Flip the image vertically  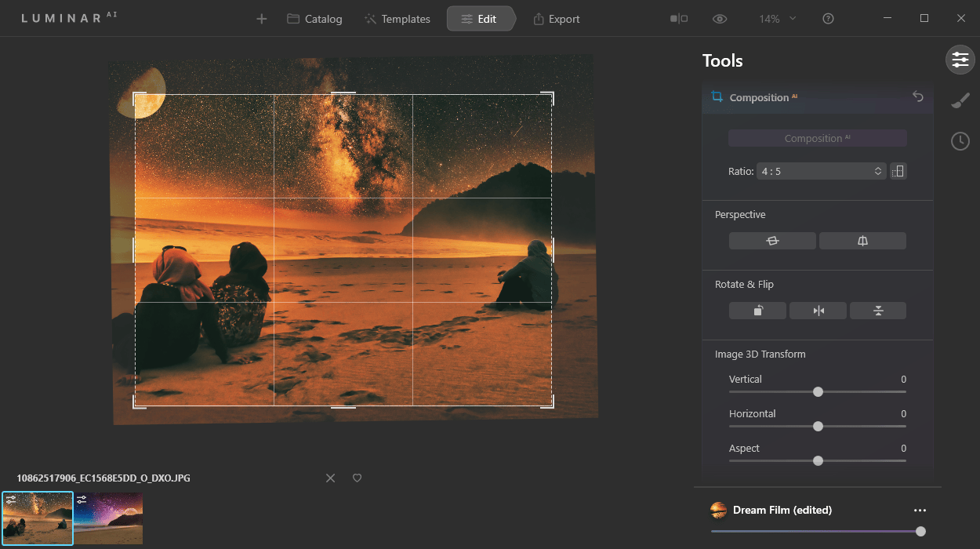(878, 311)
